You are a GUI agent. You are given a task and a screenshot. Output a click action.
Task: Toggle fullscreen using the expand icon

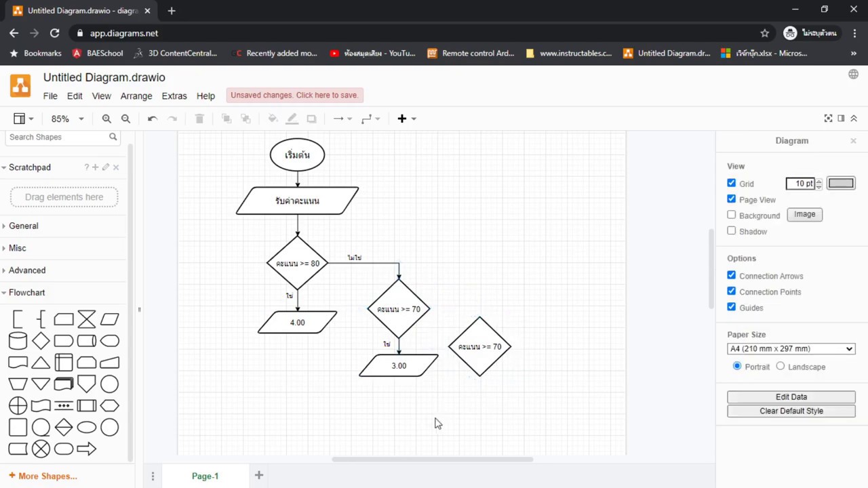pyautogui.click(x=828, y=118)
